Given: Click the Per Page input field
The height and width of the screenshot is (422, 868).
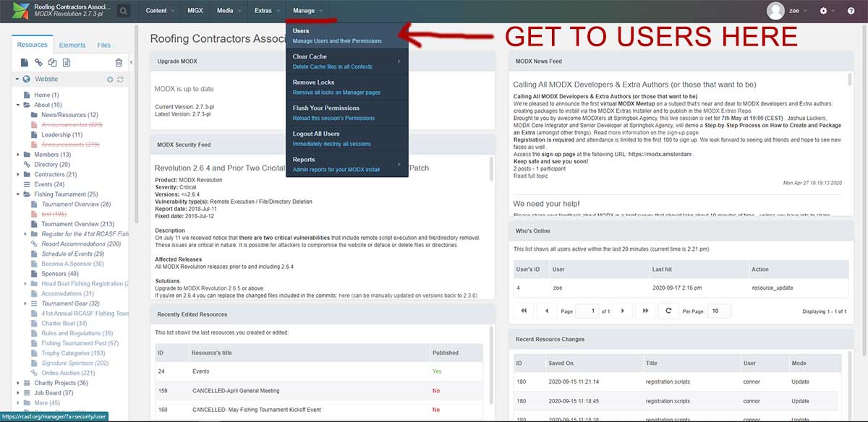Looking at the screenshot, I should coord(720,311).
